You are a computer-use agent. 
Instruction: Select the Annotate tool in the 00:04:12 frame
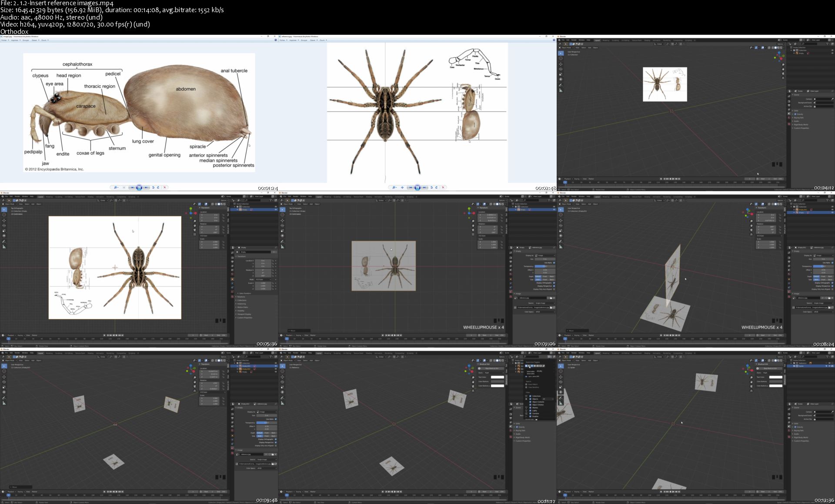pyautogui.click(x=561, y=85)
